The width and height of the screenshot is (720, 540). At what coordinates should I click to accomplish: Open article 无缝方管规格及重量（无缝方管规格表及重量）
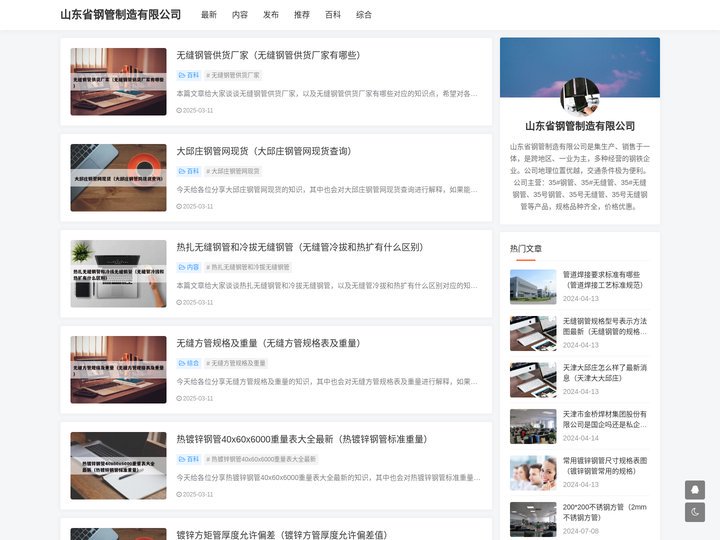tap(269, 343)
